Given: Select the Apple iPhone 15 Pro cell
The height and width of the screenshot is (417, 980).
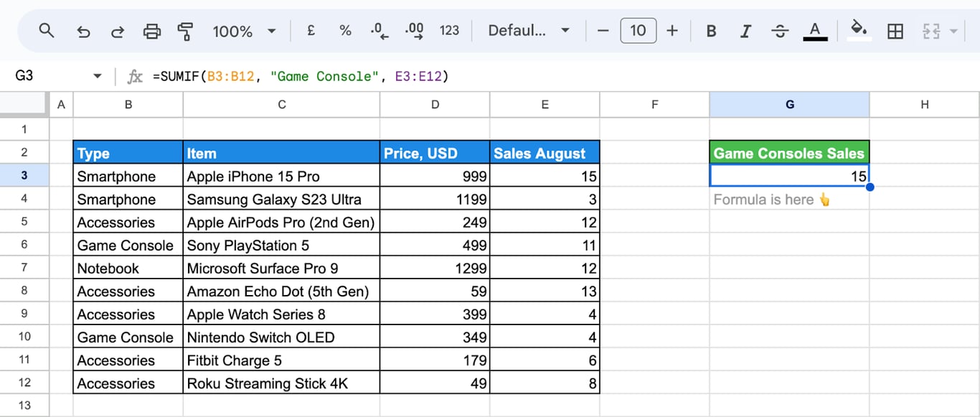Looking at the screenshot, I should tap(282, 176).
